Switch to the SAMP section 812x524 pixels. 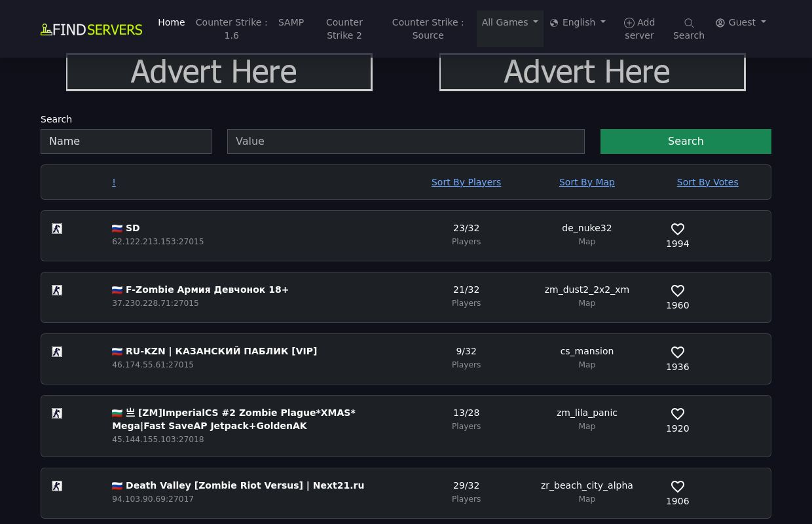pyautogui.click(x=291, y=22)
